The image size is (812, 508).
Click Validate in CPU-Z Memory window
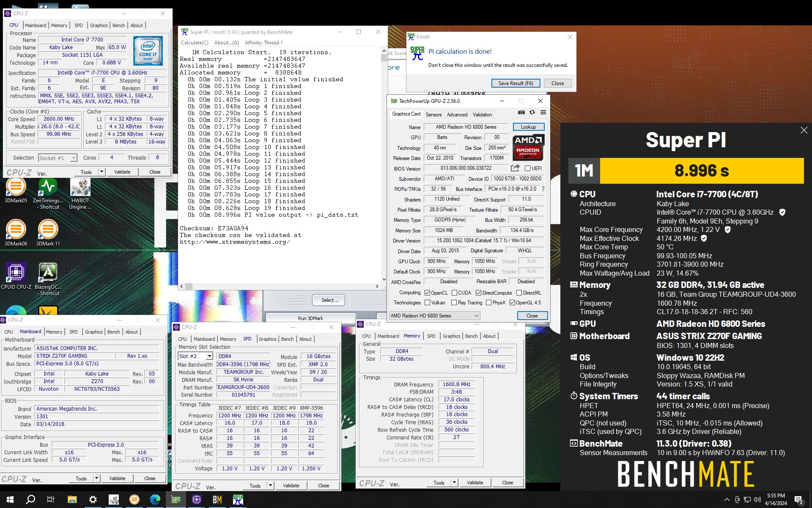475,483
